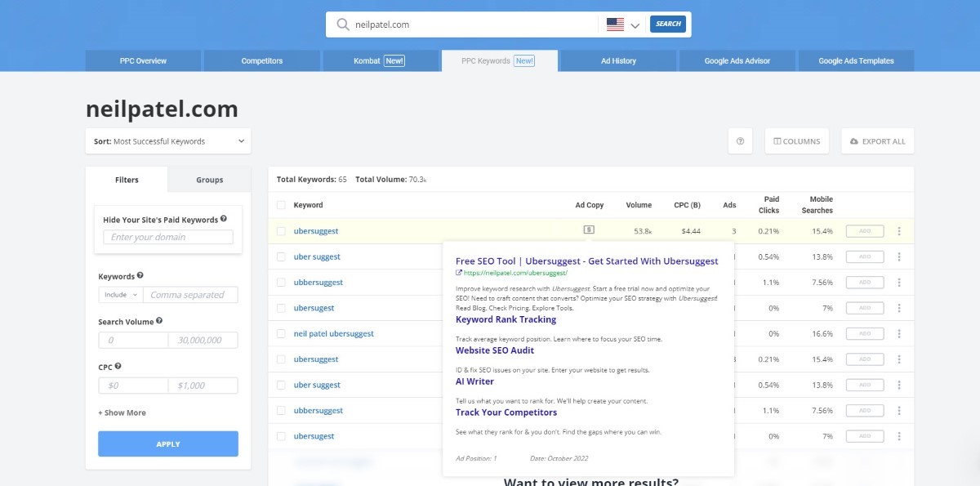Image resolution: width=980 pixels, height=486 pixels.
Task: Sort by the Keyword column header
Action: 308,205
